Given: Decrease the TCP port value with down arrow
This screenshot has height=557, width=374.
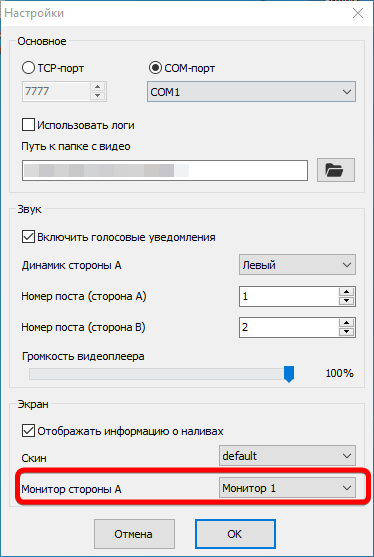Looking at the screenshot, I should (97, 96).
